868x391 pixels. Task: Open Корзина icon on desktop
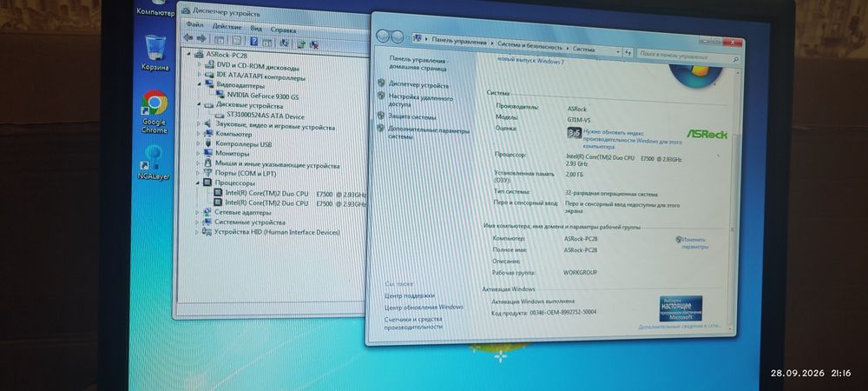pyautogui.click(x=155, y=53)
